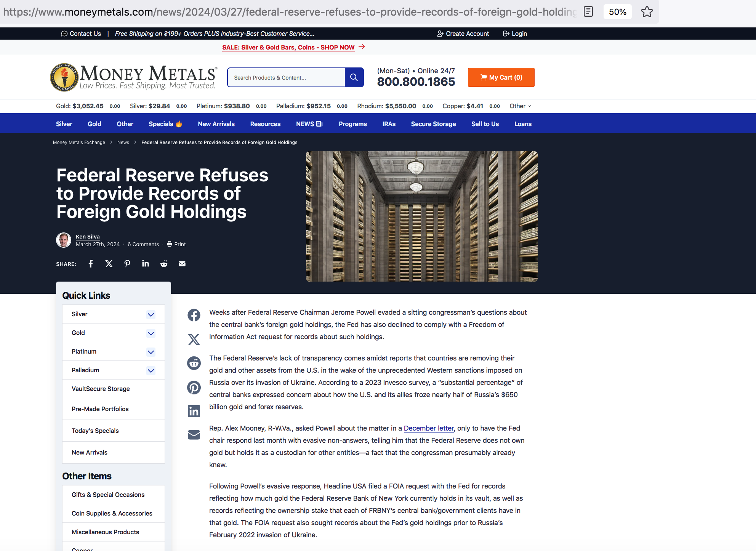The height and width of the screenshot is (551, 756).
Task: Open the December letter hyperlink
Action: (x=429, y=428)
